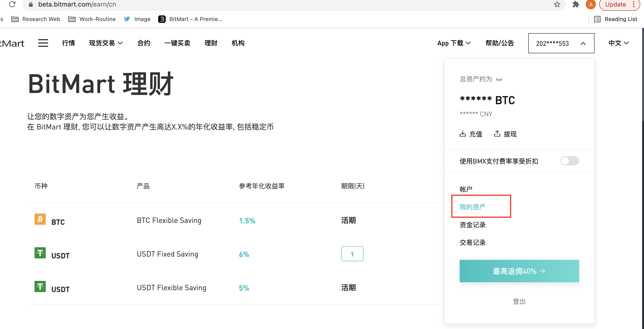Open 交易记录 link
Viewport: 644px width, 329px height.
(x=472, y=242)
